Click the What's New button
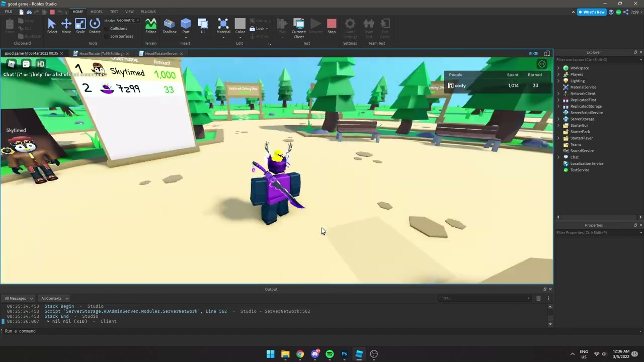644x362 pixels. point(592,12)
